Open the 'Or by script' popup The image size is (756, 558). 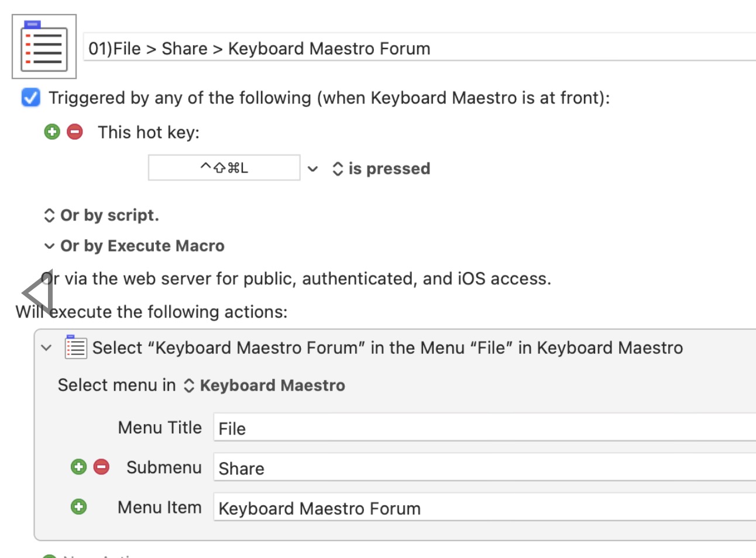pos(101,215)
